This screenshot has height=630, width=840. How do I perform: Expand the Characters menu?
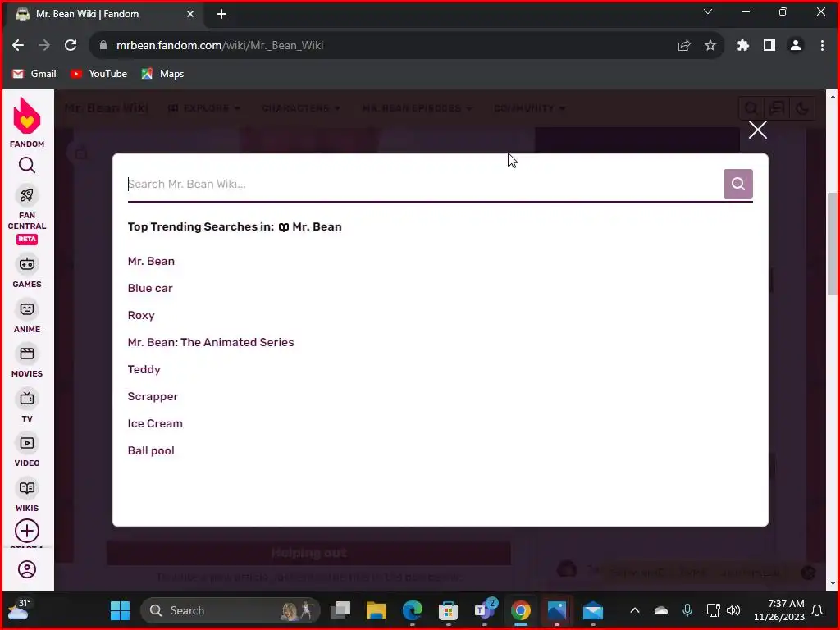point(300,108)
